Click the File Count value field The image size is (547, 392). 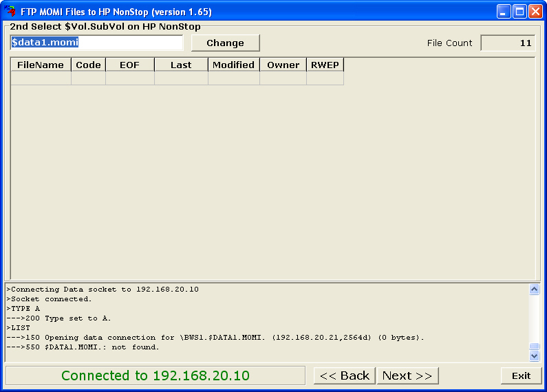tap(508, 43)
